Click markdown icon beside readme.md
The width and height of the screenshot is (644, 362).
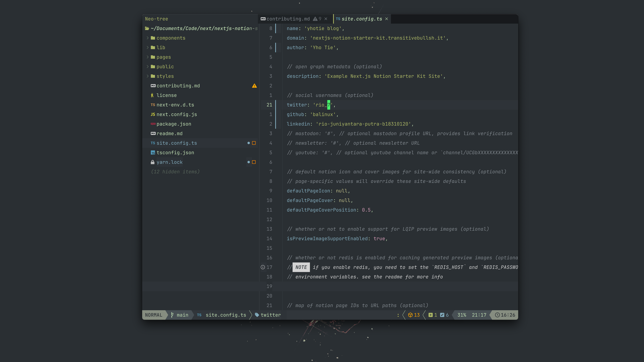(x=153, y=134)
